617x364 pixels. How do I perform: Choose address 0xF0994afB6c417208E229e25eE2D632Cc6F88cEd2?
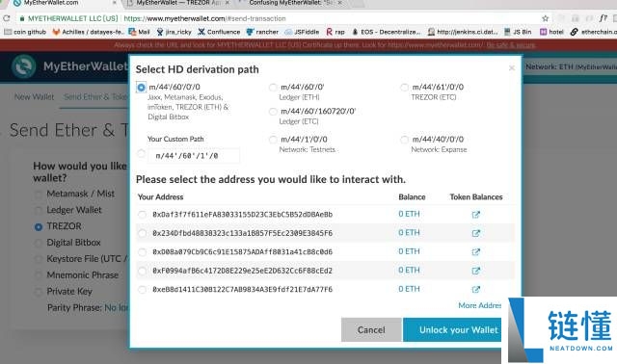pyautogui.click(x=142, y=271)
